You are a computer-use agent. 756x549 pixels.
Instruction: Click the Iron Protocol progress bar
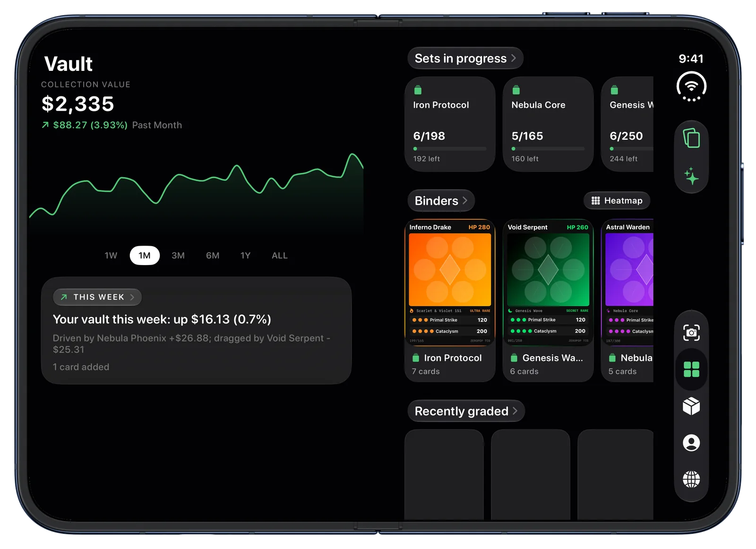pyautogui.click(x=450, y=149)
